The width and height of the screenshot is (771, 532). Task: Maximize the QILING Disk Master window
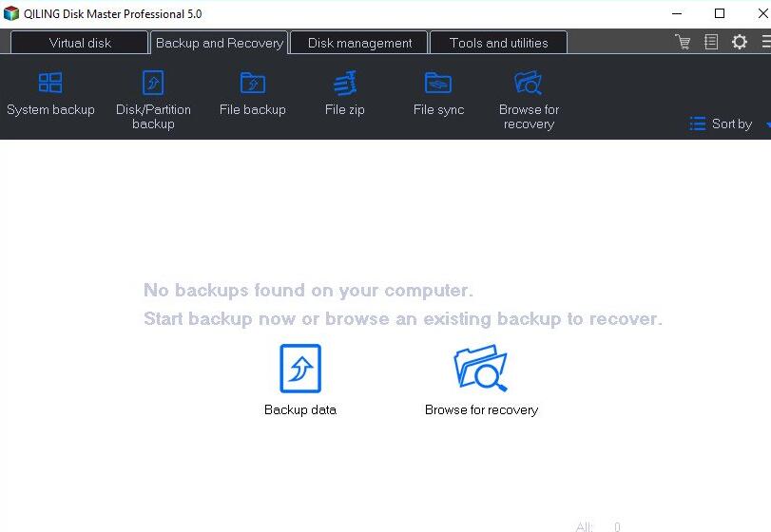point(720,13)
